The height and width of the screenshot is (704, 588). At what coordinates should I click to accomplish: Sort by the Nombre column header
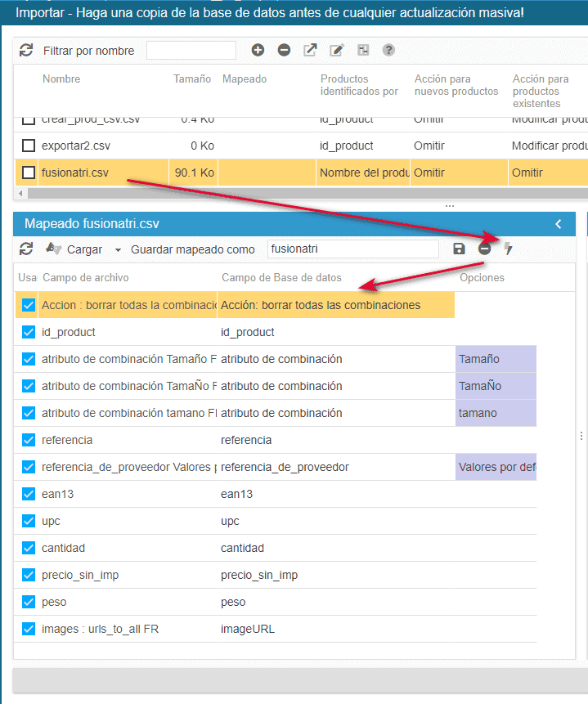[x=61, y=79]
